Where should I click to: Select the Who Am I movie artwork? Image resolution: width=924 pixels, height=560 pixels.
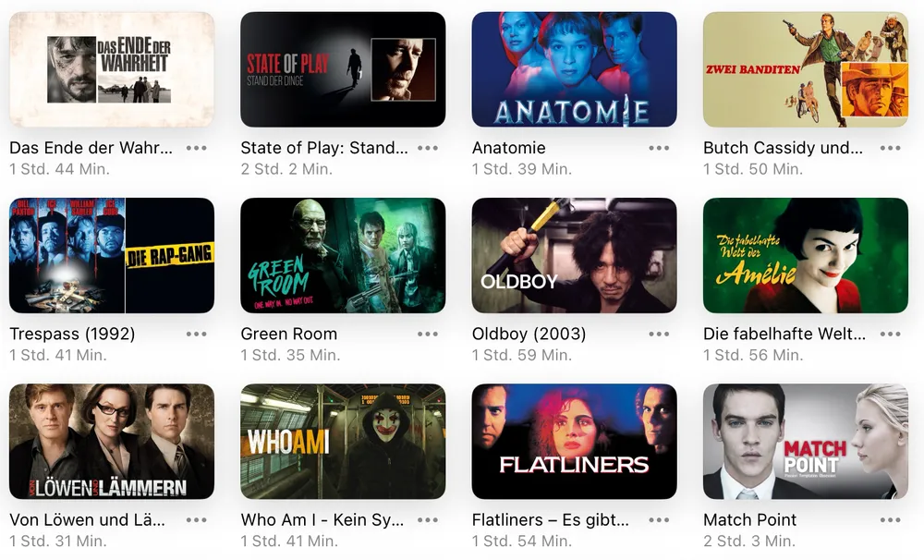(343, 442)
